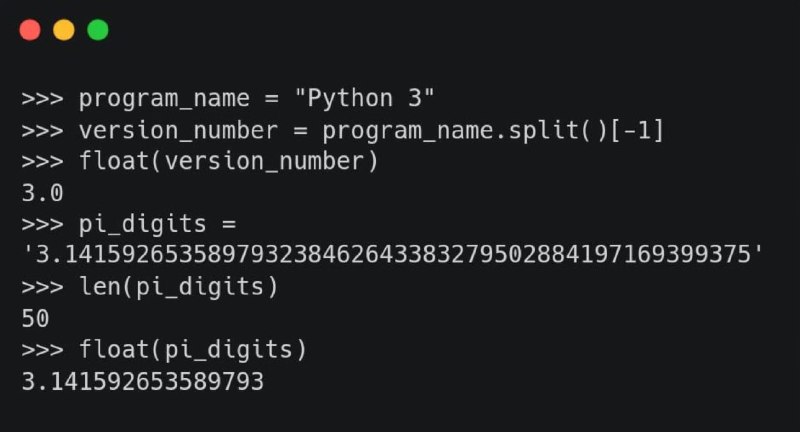The height and width of the screenshot is (432, 800).
Task: Click the prompt arrows before float(pi_digits)
Action: 42,350
